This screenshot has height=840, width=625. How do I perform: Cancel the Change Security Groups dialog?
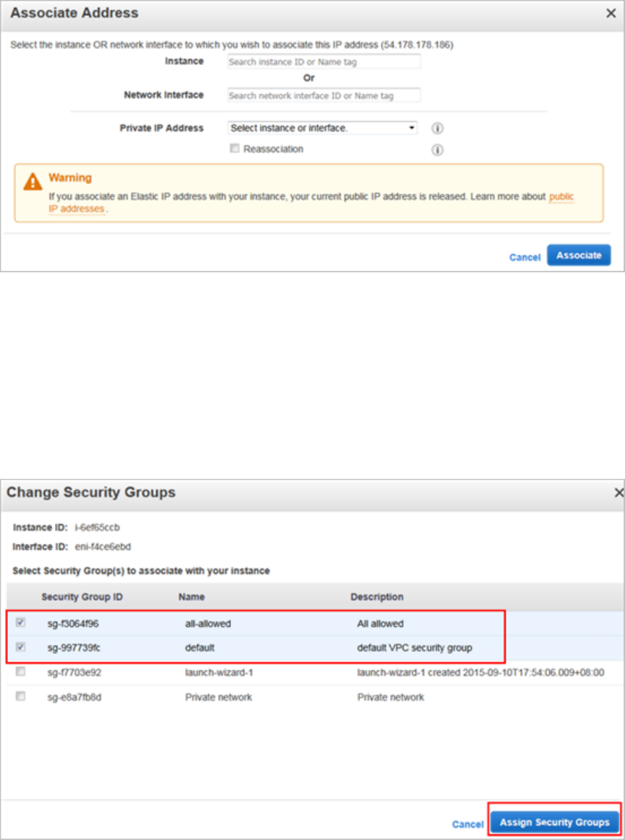(x=467, y=824)
